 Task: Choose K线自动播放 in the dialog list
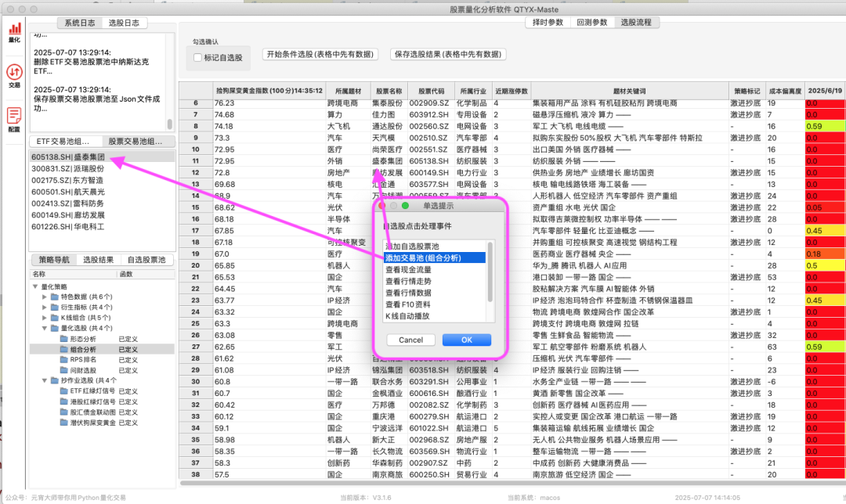pos(435,316)
